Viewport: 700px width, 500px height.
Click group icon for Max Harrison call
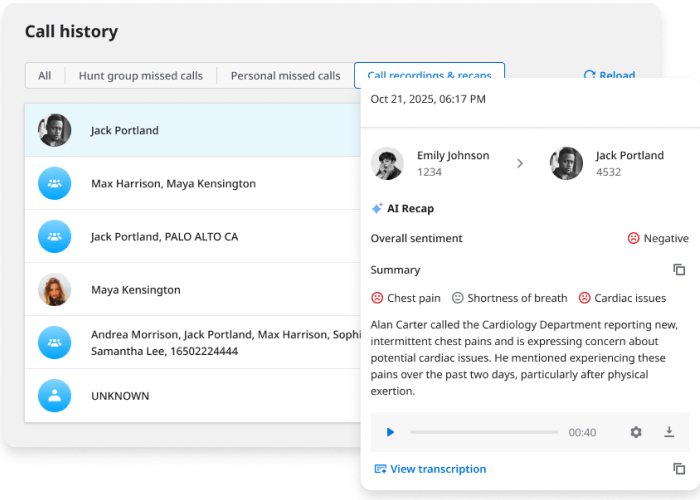point(54,184)
